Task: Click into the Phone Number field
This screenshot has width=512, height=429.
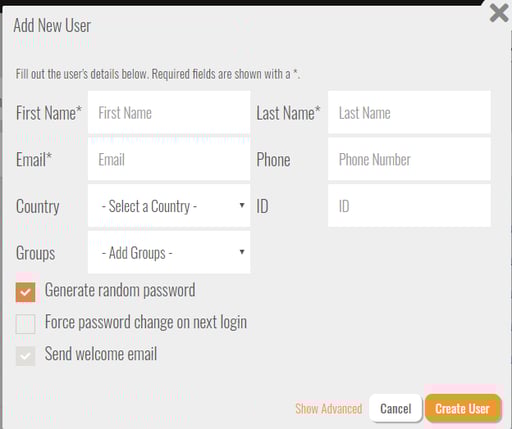Action: click(x=409, y=159)
